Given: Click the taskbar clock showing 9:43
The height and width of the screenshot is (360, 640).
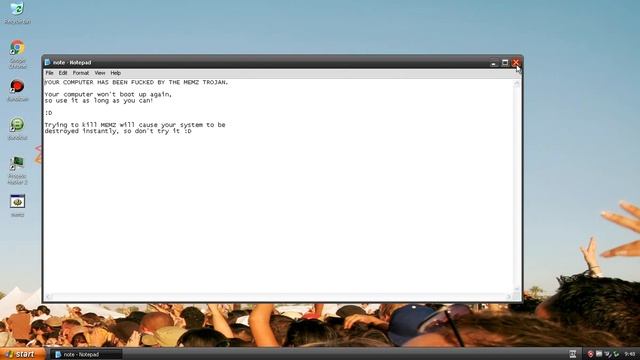Looking at the screenshot, I should 629,354.
